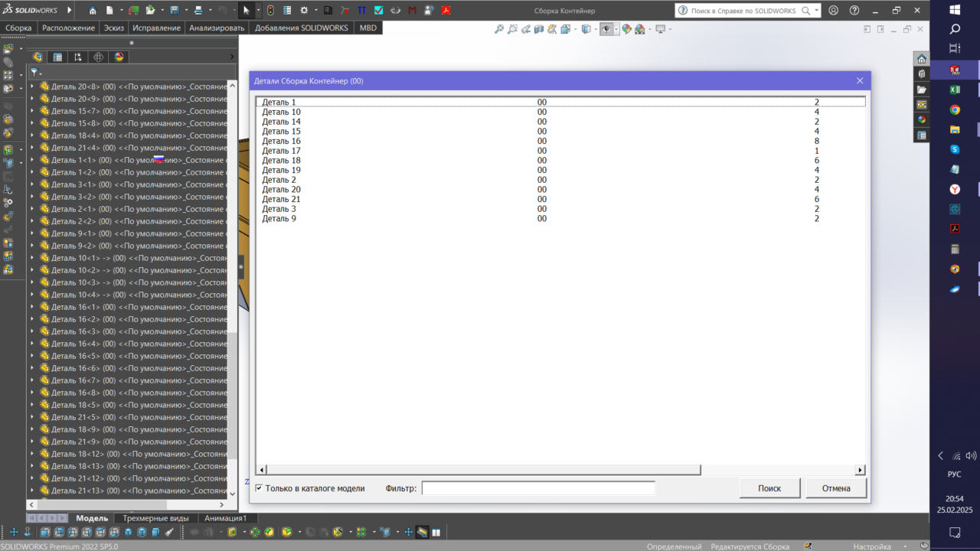
Task: Open the Сборка ribbon tab
Action: coord(18,28)
